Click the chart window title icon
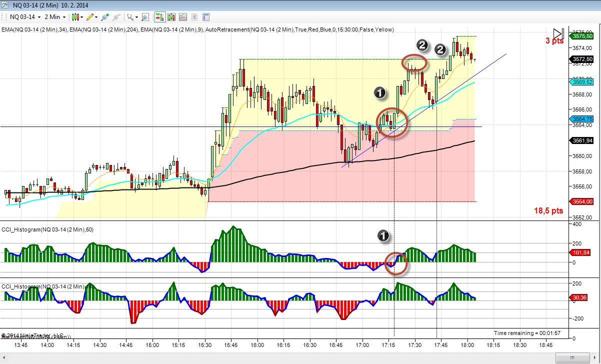 coord(5,4)
